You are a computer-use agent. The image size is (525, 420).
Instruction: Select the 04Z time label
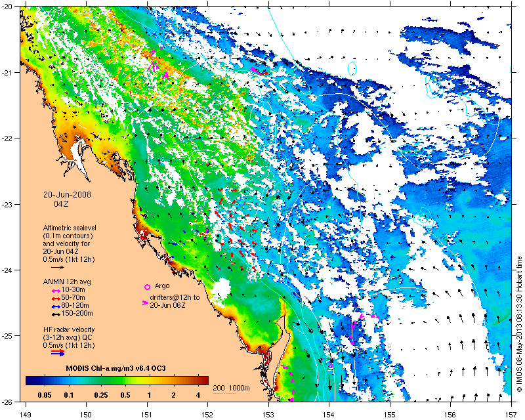61,203
